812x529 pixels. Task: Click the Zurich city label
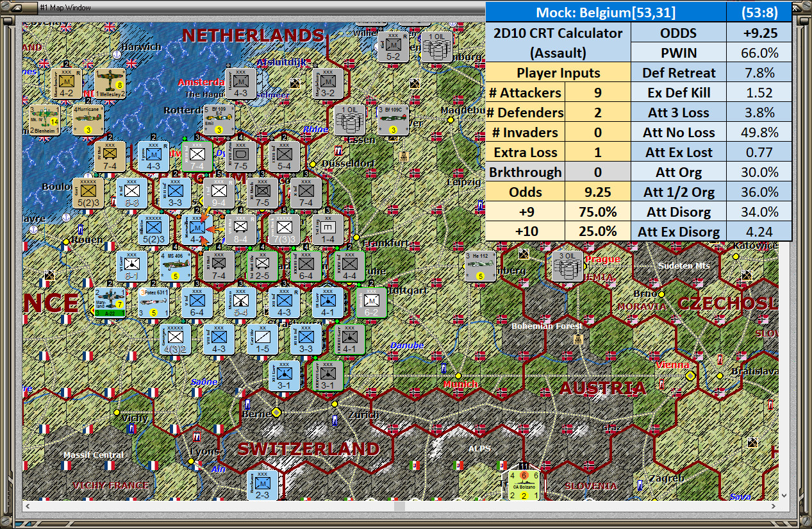point(363,414)
